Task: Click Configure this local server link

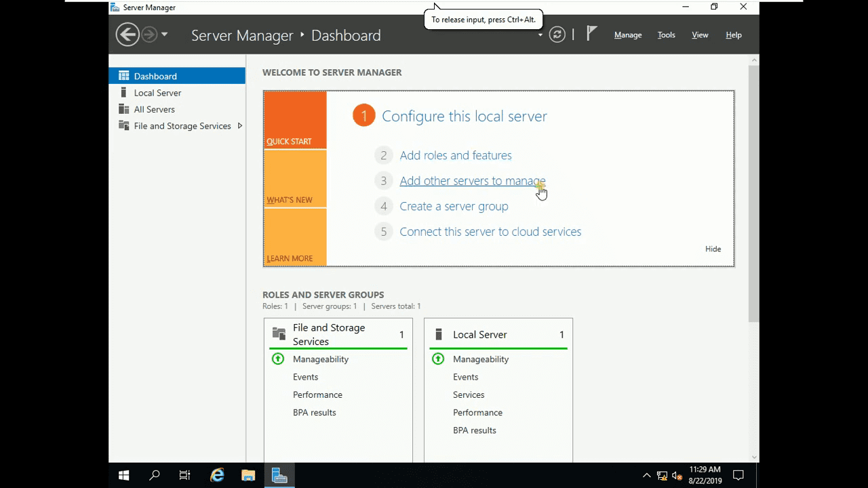Action: pos(465,116)
